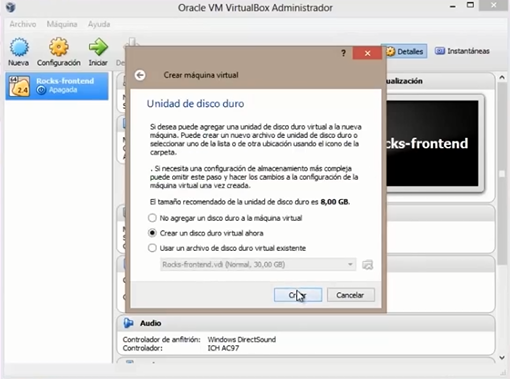Viewport: 510px width, 379px height.
Task: Browse for disk file with folder icon
Action: coord(367,265)
